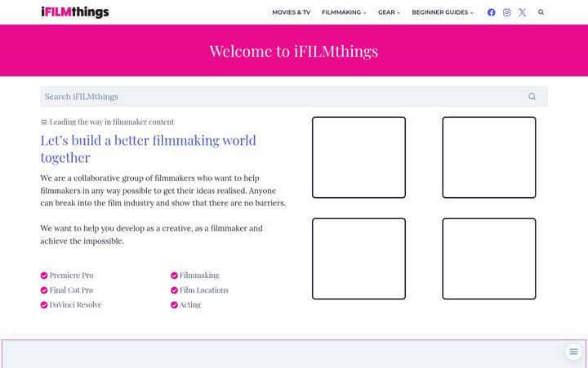Open the Final Cut Pro link
Image resolution: width=588 pixels, height=368 pixels.
click(x=71, y=289)
